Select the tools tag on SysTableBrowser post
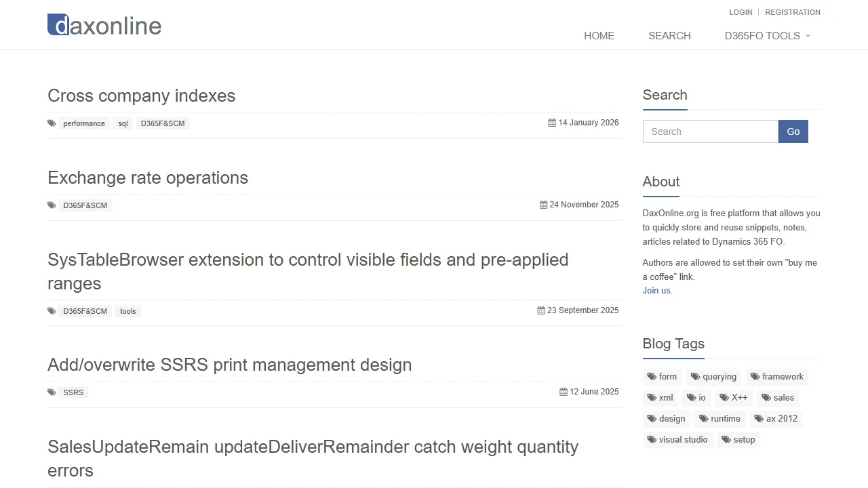 (x=127, y=311)
